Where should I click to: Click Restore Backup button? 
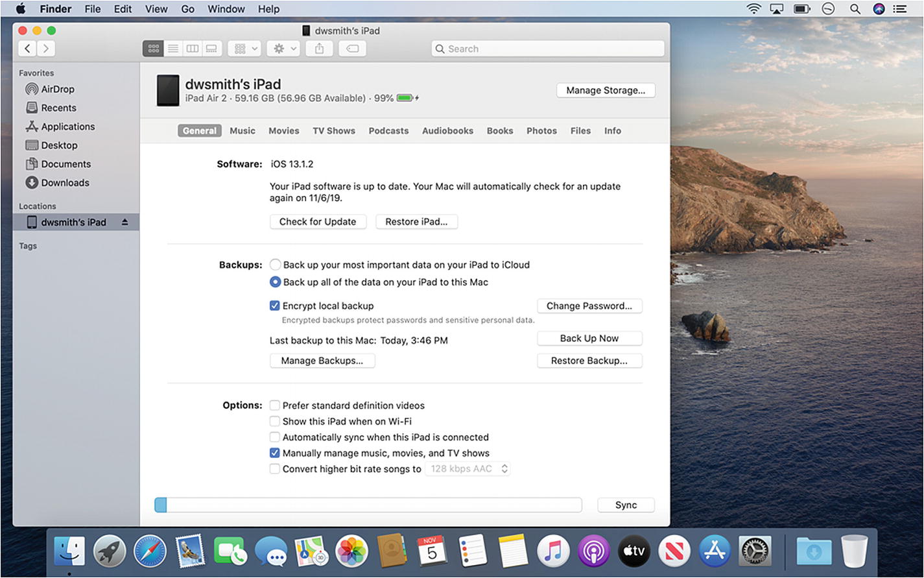tap(589, 361)
